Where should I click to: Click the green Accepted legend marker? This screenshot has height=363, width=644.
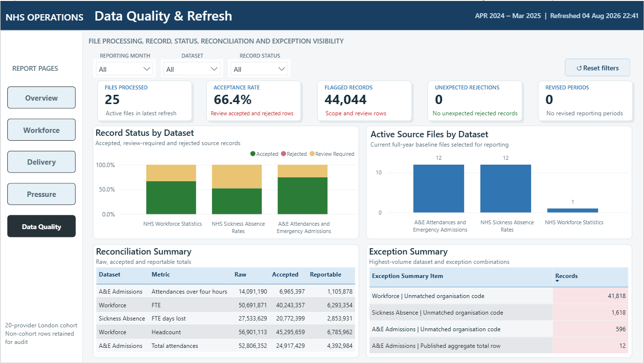coord(253,154)
